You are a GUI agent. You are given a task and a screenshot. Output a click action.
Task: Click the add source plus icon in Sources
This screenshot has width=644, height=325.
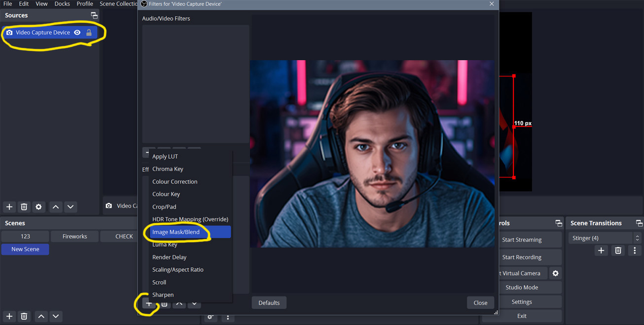9,207
